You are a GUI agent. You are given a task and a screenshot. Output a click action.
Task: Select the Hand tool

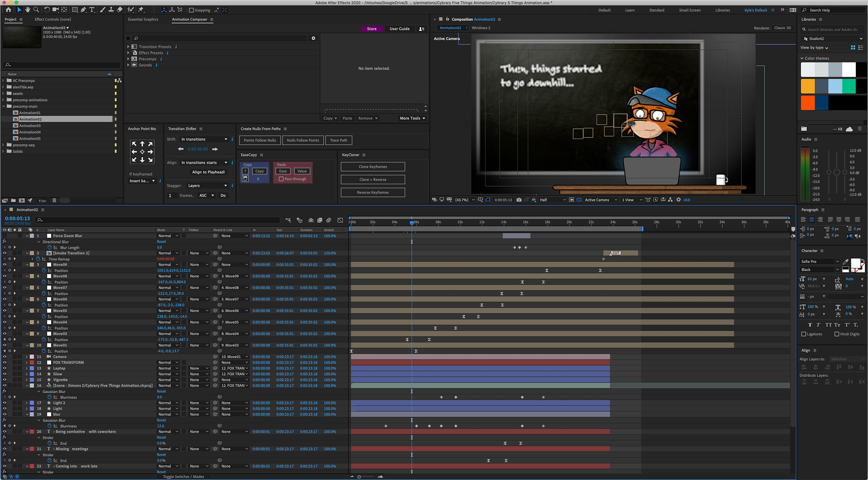tap(28, 9)
